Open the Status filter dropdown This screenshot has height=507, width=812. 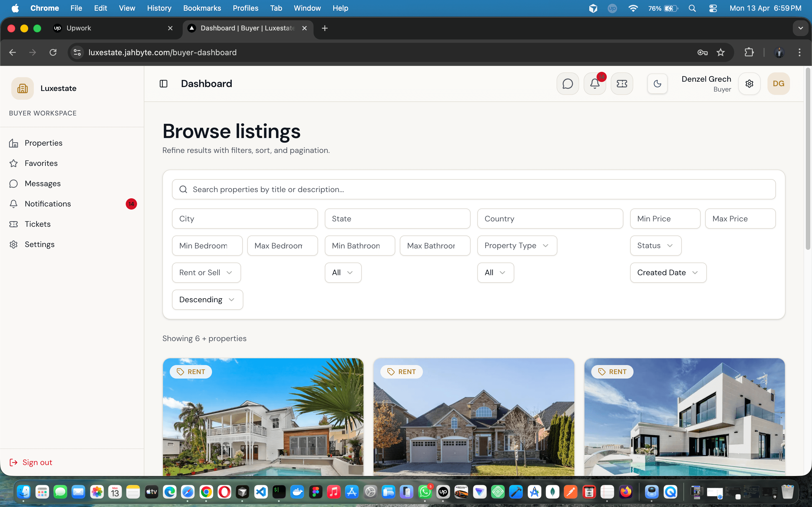(x=655, y=245)
